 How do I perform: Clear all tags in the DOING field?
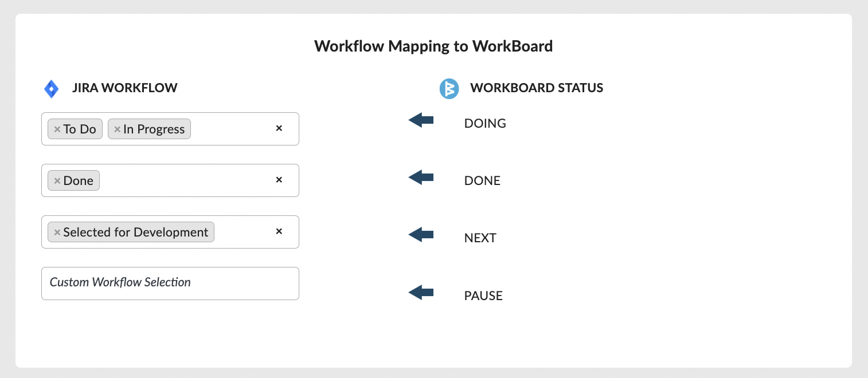(x=279, y=128)
